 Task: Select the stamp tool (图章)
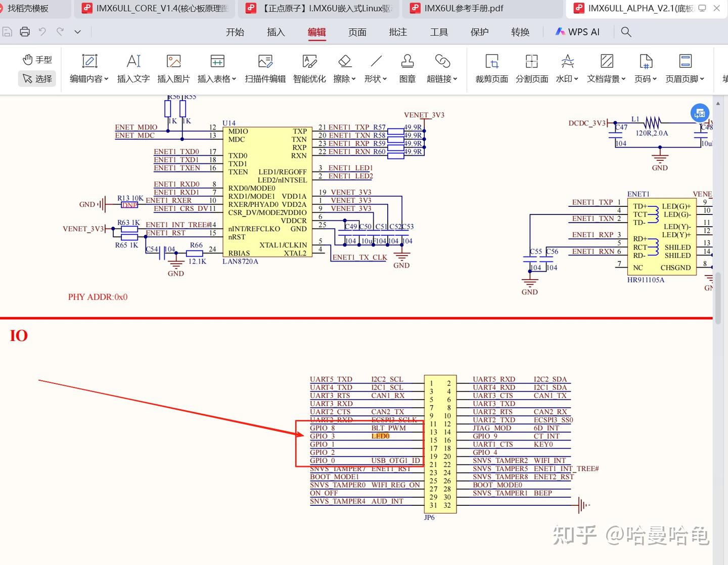tap(407, 68)
